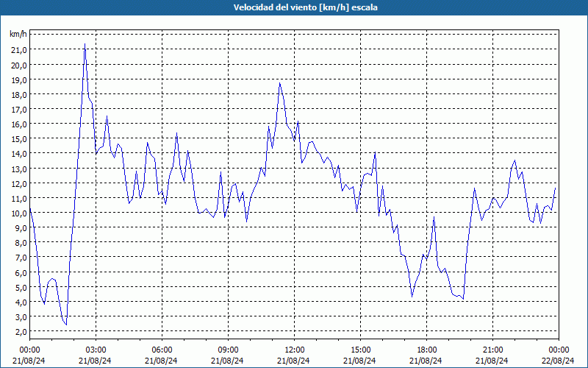Click the 09:00 time axis label
The width and height of the screenshot is (588, 368).
pos(228,350)
